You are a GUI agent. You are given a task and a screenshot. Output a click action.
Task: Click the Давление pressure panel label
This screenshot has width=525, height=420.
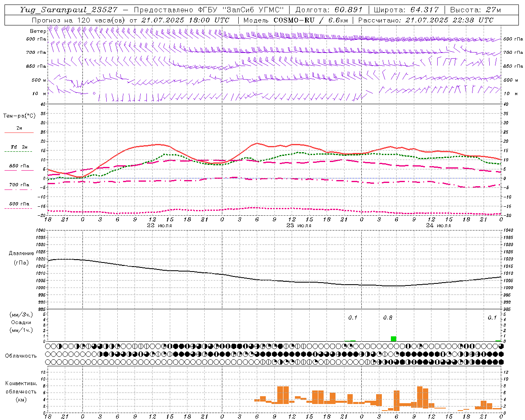point(21,253)
